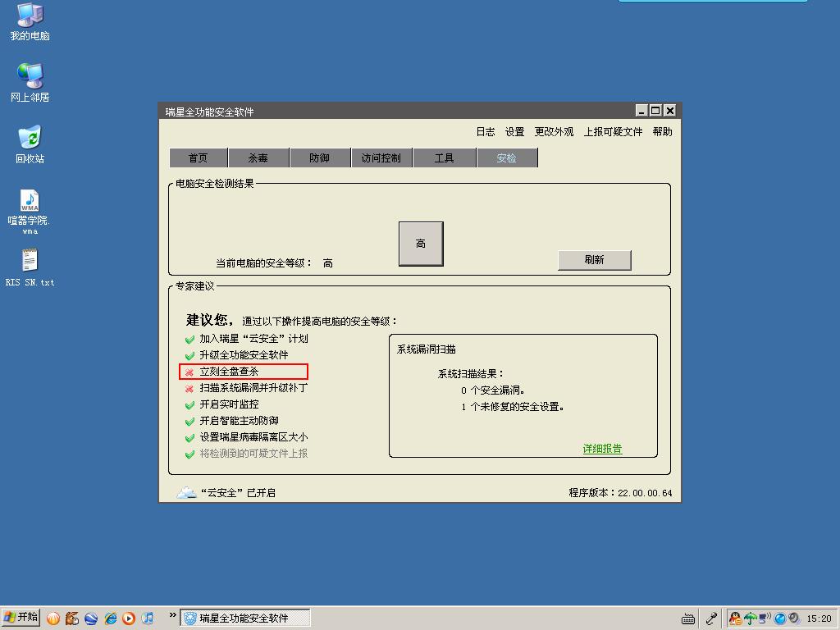Click the green check beside 升级全功能安全软件

tap(189, 356)
